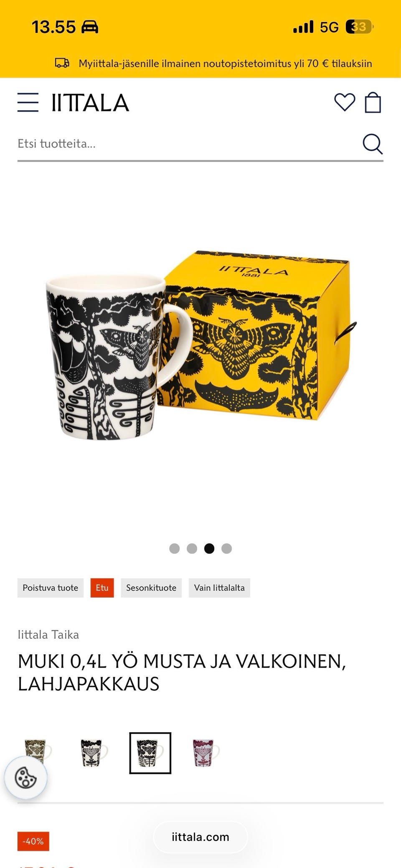Choose the black owl mug variant
401x868 pixels.
click(94, 753)
